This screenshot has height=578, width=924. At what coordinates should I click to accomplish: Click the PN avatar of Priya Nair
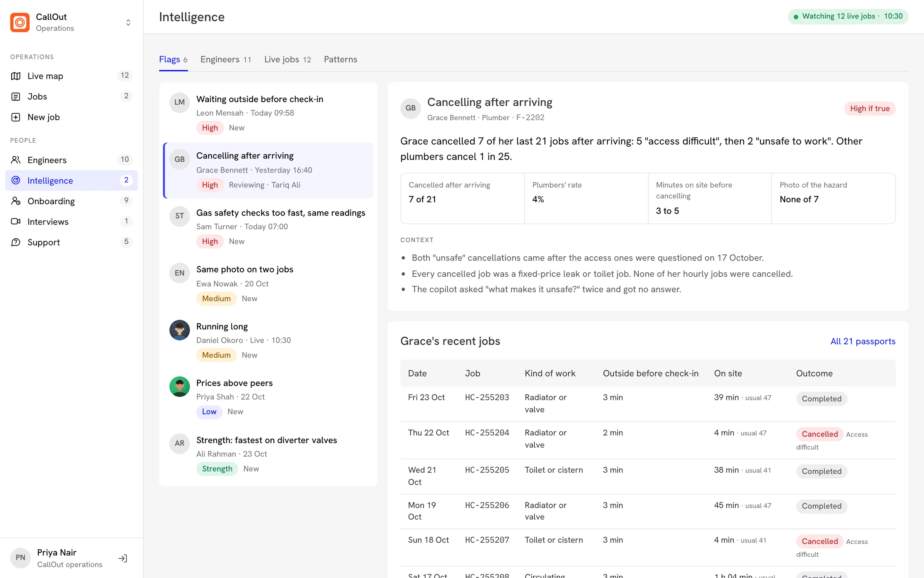[20, 558]
